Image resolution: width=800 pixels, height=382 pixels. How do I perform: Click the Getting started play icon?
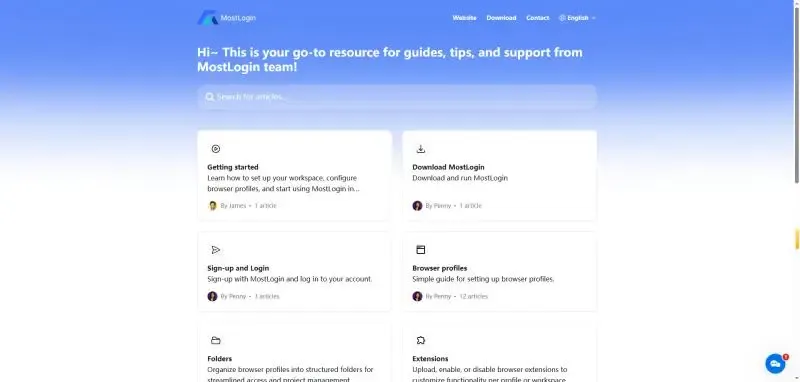point(216,149)
